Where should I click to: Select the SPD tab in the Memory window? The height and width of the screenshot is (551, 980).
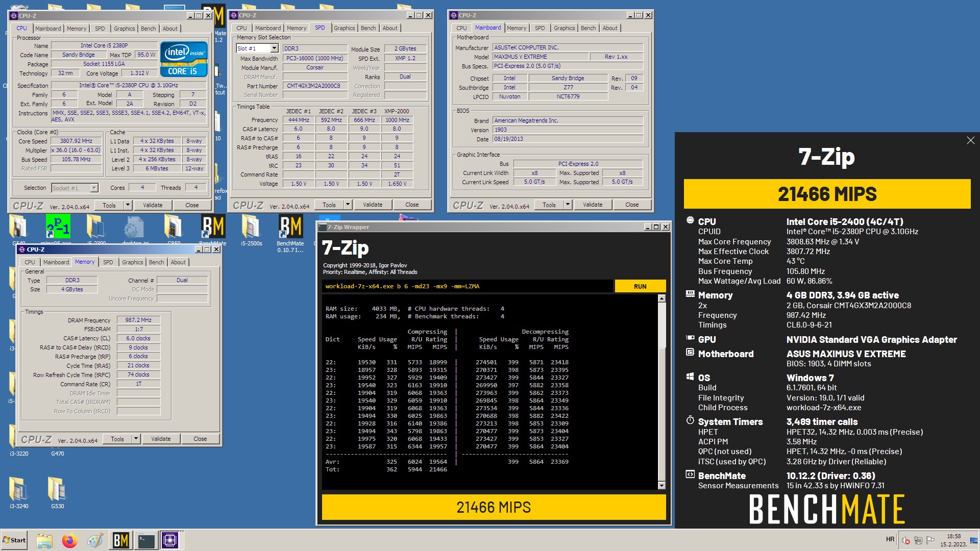pyautogui.click(x=108, y=262)
